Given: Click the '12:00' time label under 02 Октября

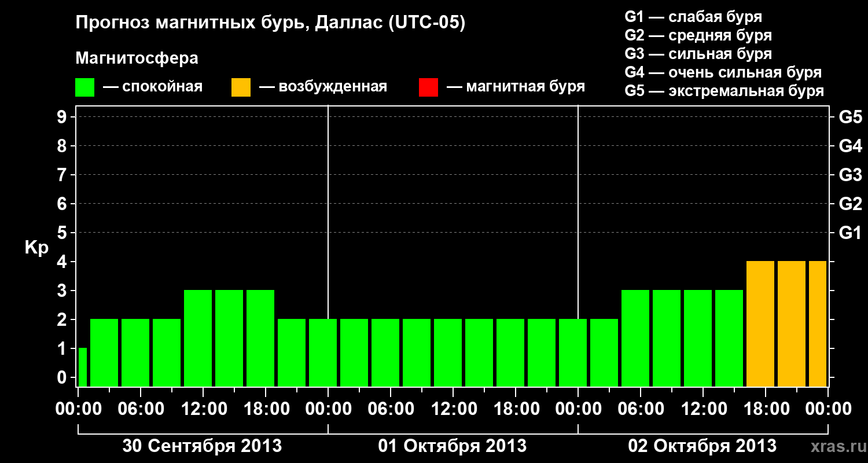Looking at the screenshot, I should [x=703, y=409].
